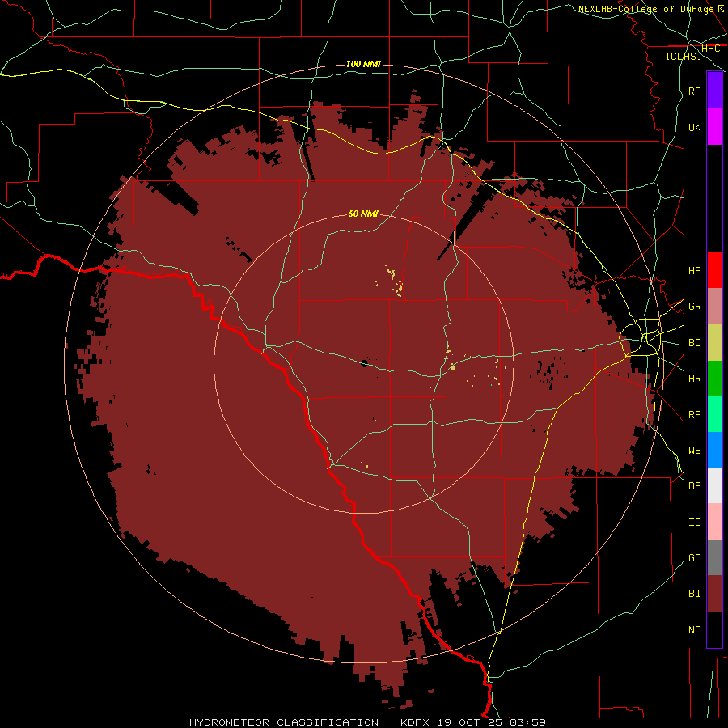Click the black radar site dot at center
Image resolution: width=728 pixels, height=728 pixels.
365,363
